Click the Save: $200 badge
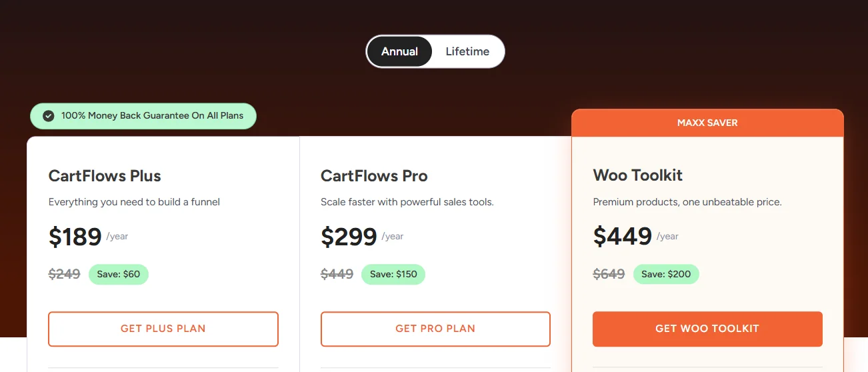This screenshot has width=868, height=372. coord(666,274)
